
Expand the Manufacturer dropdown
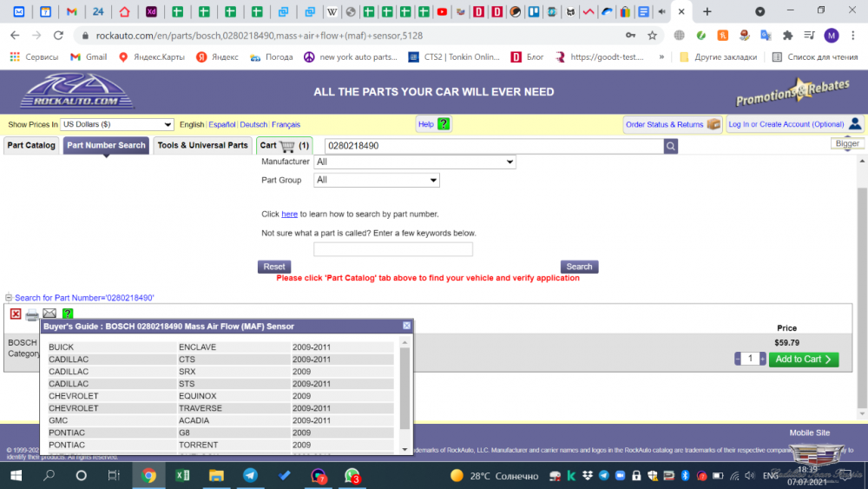point(415,162)
